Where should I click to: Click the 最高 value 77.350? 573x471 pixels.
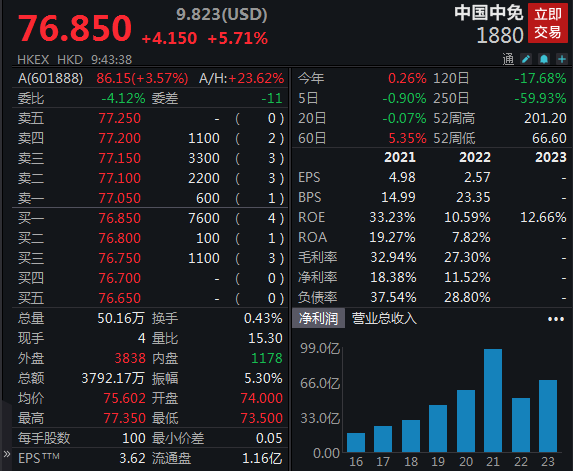point(125,418)
